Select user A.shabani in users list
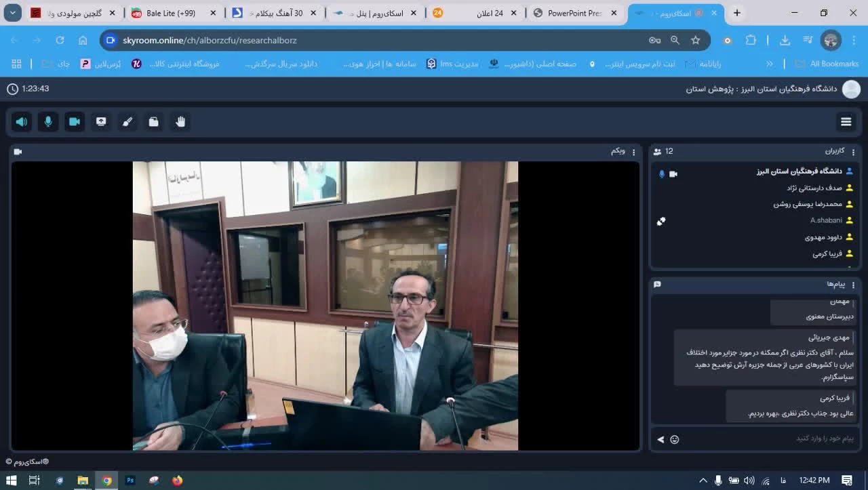 (x=826, y=220)
